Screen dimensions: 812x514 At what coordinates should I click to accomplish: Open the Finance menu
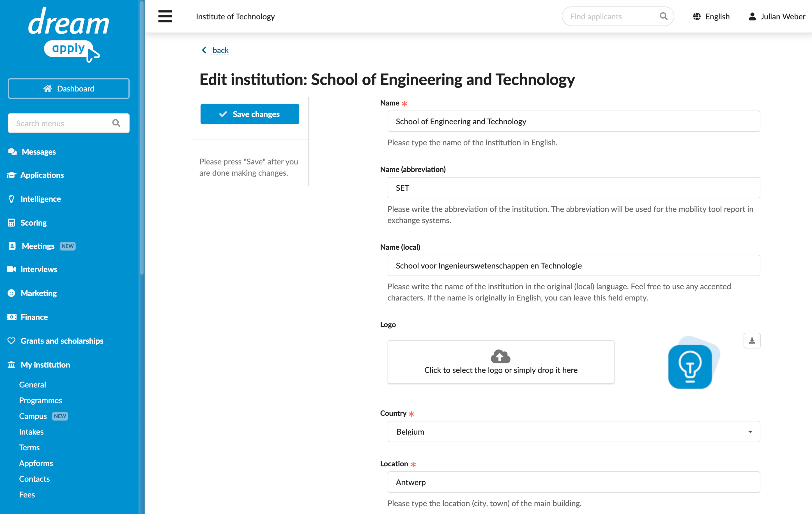pyautogui.click(x=34, y=317)
